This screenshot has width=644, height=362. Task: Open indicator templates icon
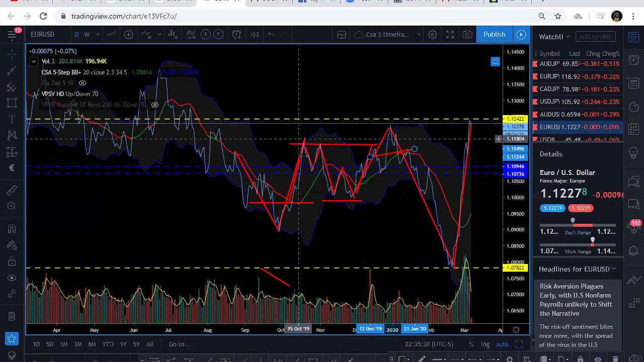(191, 34)
